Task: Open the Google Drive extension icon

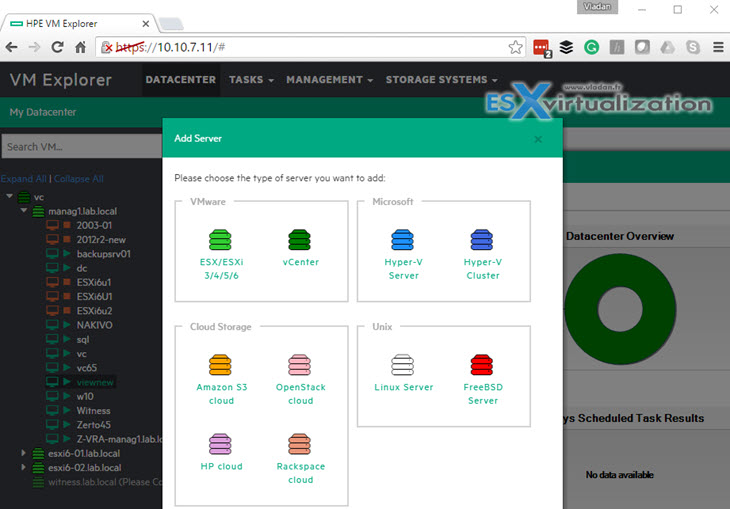Action: point(668,47)
